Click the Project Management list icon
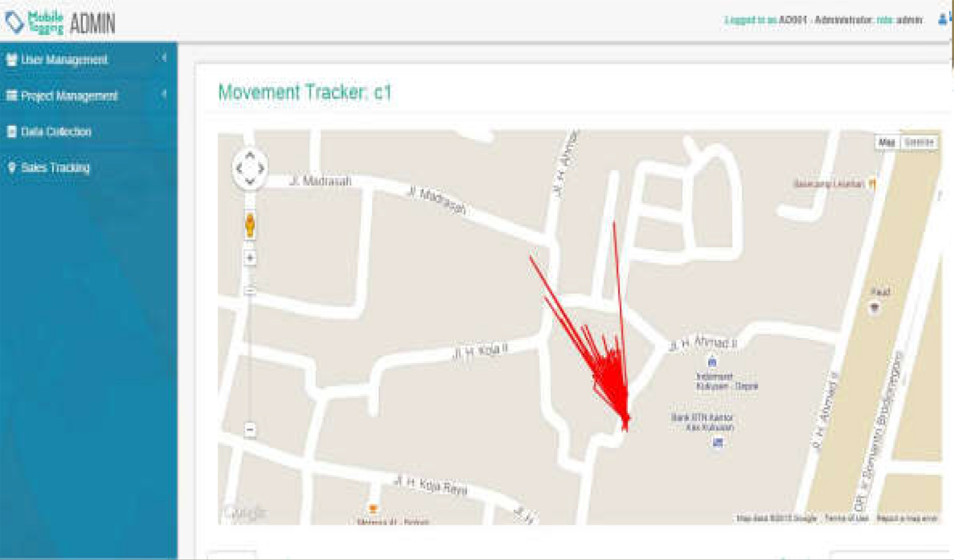Screen dimensions: 954x560 click(11, 96)
